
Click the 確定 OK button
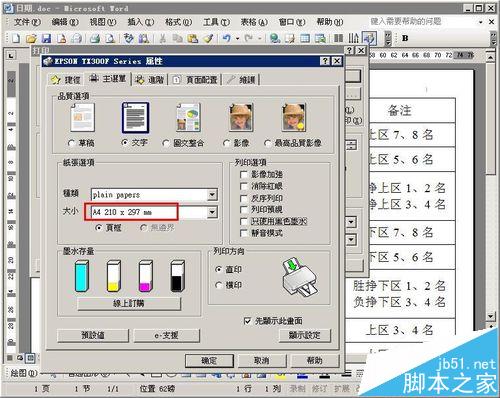[x=209, y=360]
